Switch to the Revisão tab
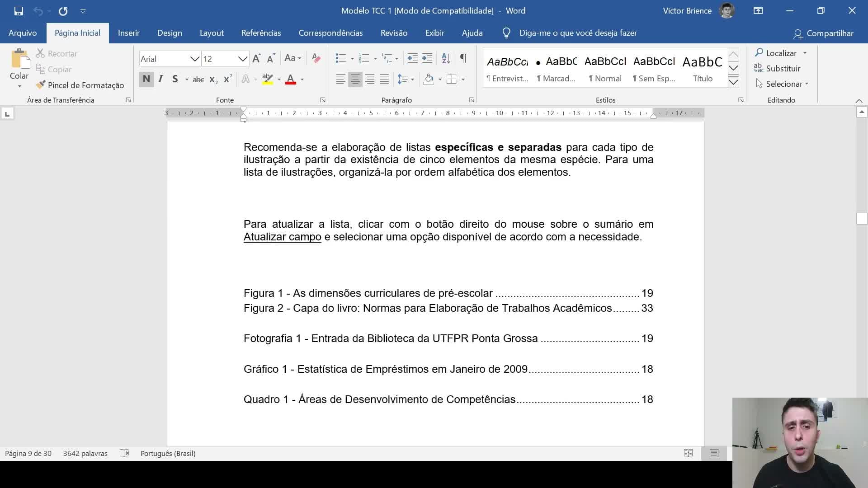The width and height of the screenshot is (868, 488). click(x=394, y=33)
